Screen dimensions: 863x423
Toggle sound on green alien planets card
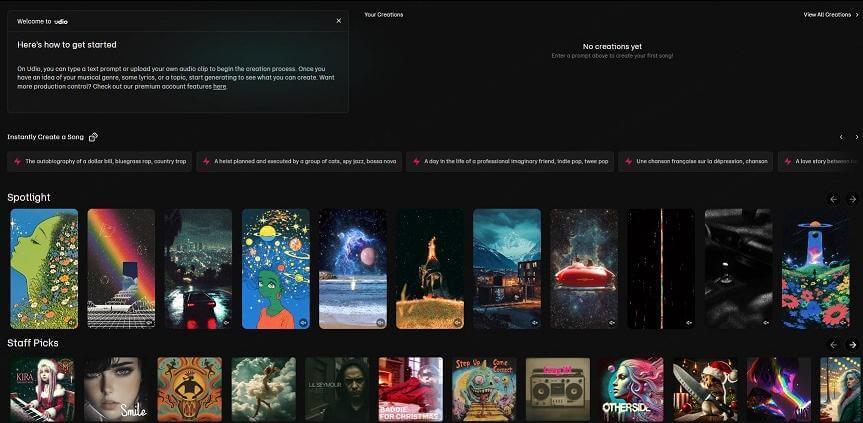tap(303, 322)
